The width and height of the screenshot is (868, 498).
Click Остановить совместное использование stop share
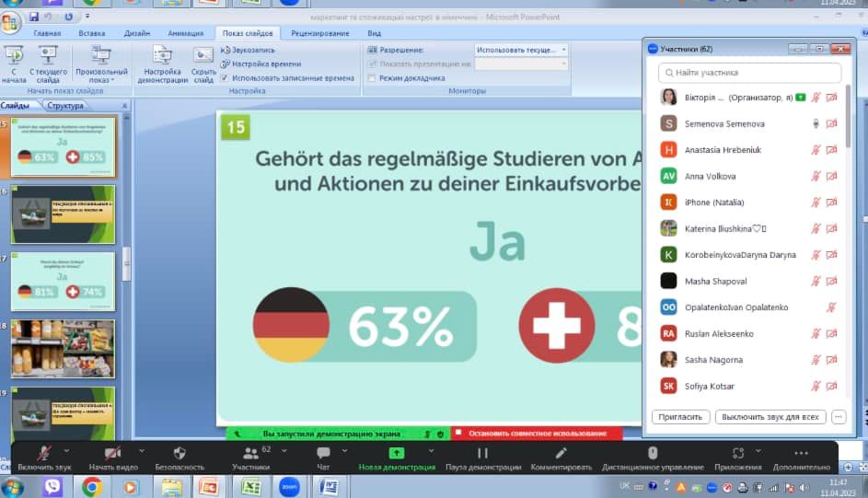point(537,434)
